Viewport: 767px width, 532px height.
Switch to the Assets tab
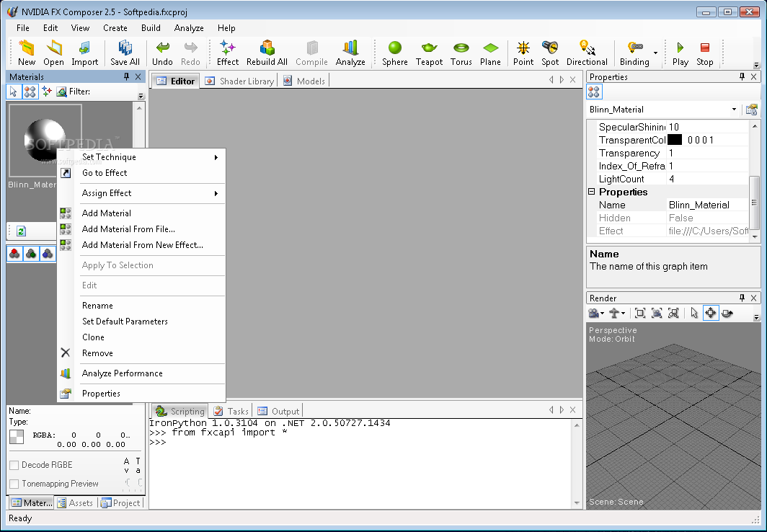[75, 502]
